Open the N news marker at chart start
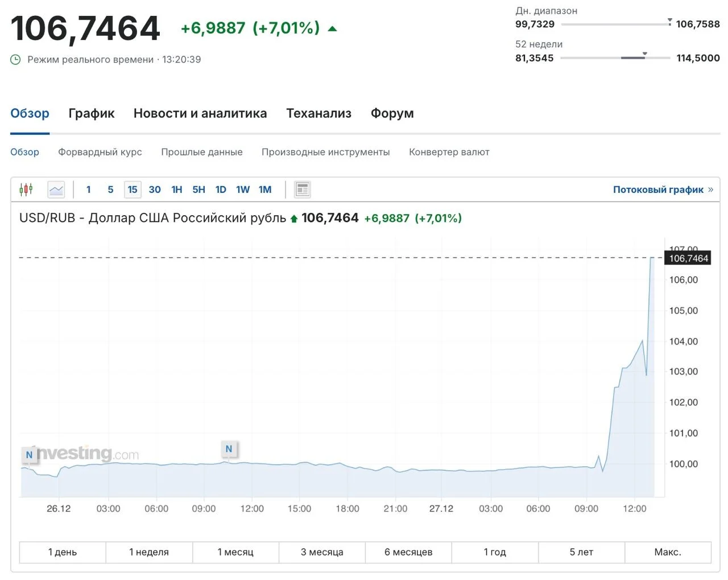The image size is (728, 580). (29, 455)
